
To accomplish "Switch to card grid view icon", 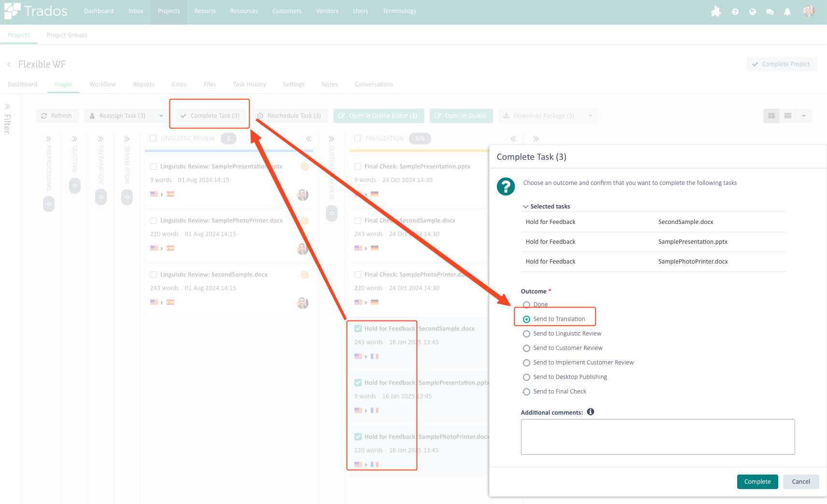I will click(771, 116).
